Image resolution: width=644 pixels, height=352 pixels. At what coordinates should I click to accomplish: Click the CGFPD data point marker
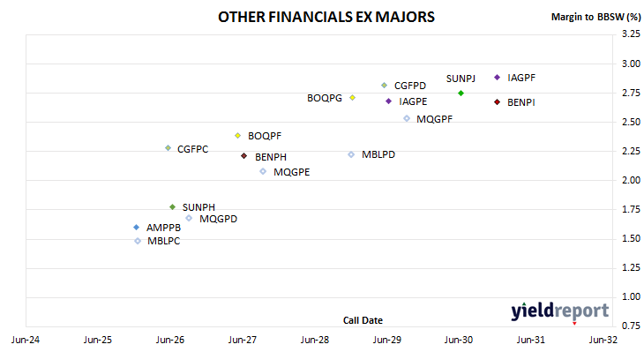tap(384, 86)
